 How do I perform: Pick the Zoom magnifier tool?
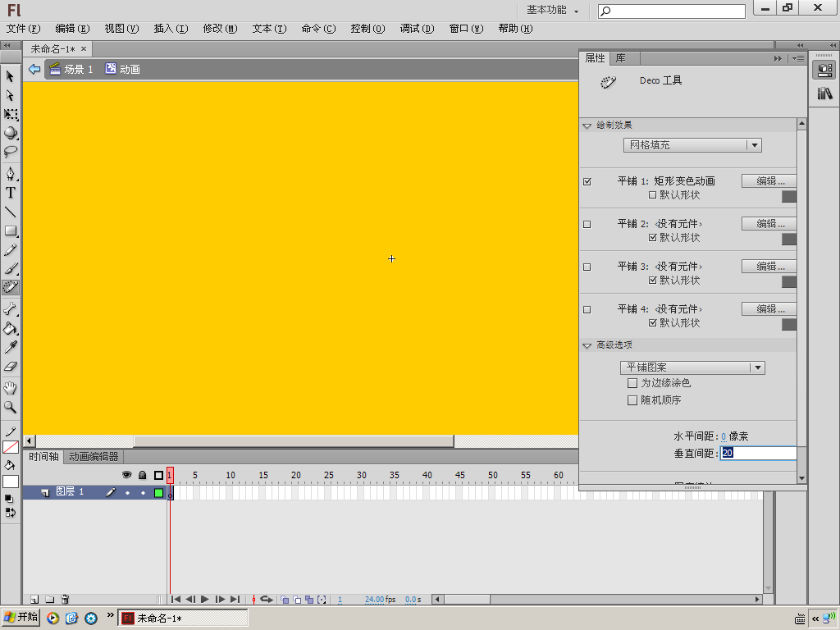click(11, 407)
